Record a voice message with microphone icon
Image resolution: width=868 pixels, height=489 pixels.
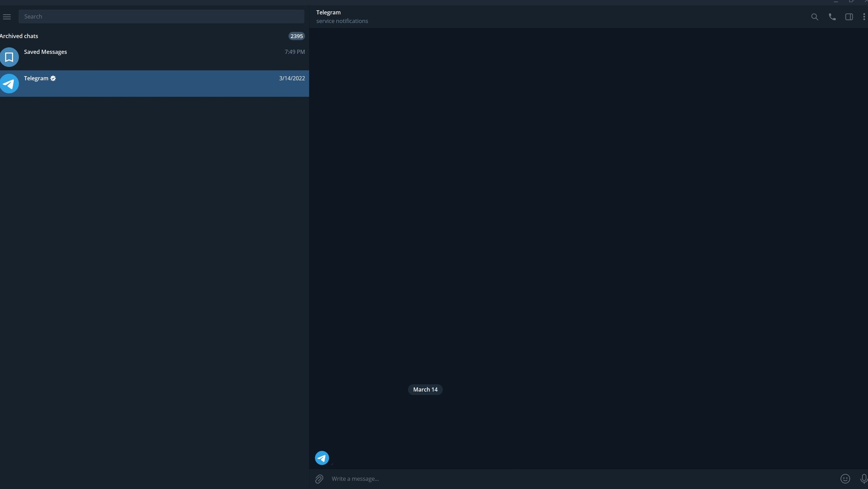864,479
